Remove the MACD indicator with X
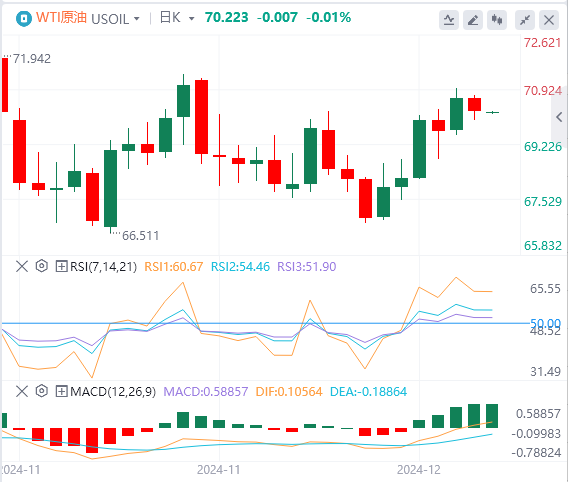 (22, 391)
